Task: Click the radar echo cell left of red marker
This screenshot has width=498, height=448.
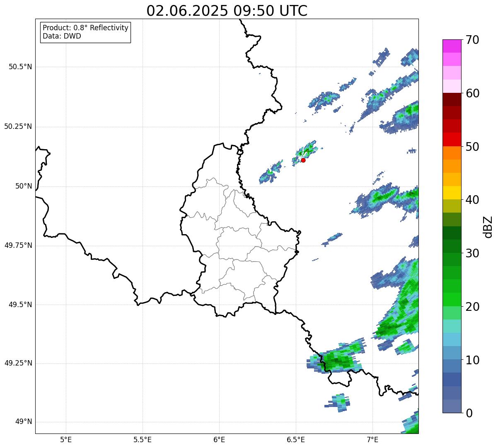Action: pyautogui.click(x=271, y=172)
